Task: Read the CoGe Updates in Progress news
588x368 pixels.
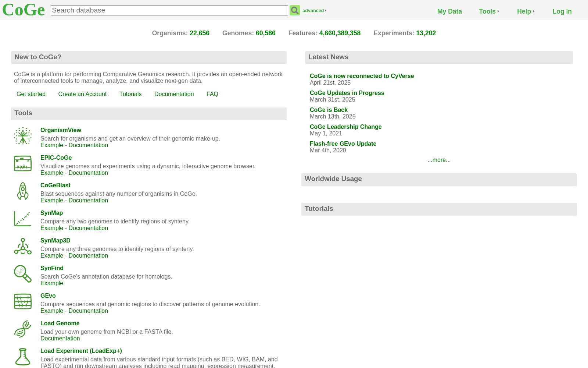Action: pyautogui.click(x=347, y=93)
